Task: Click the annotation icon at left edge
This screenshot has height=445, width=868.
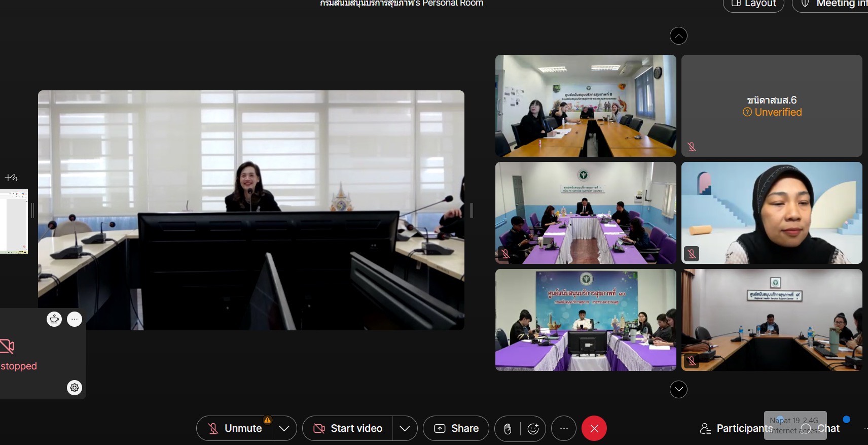Action: (x=11, y=178)
